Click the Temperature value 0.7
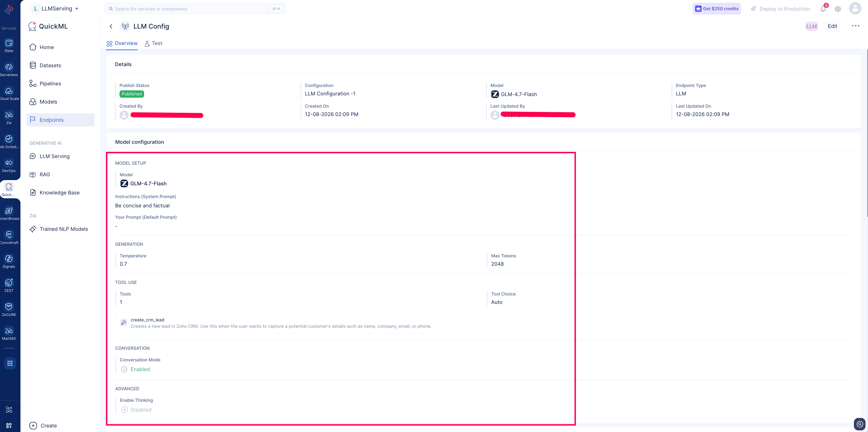This screenshot has width=868, height=432. [x=123, y=264]
